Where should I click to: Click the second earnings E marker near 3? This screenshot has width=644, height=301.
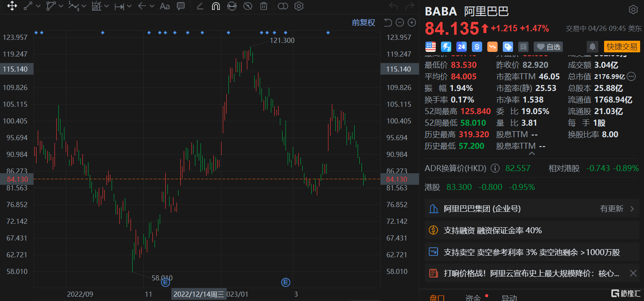point(286,282)
